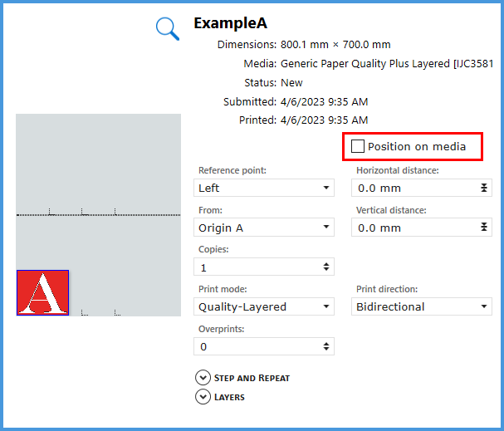This screenshot has height=431, width=504.
Task: Click the Horizontal distance spinner icon
Action: (484, 189)
